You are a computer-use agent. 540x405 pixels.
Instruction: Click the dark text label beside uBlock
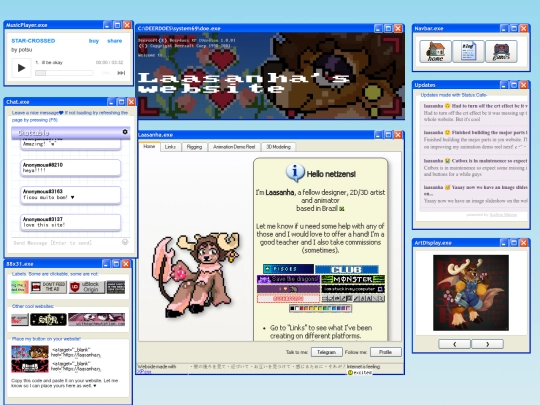coord(116,287)
